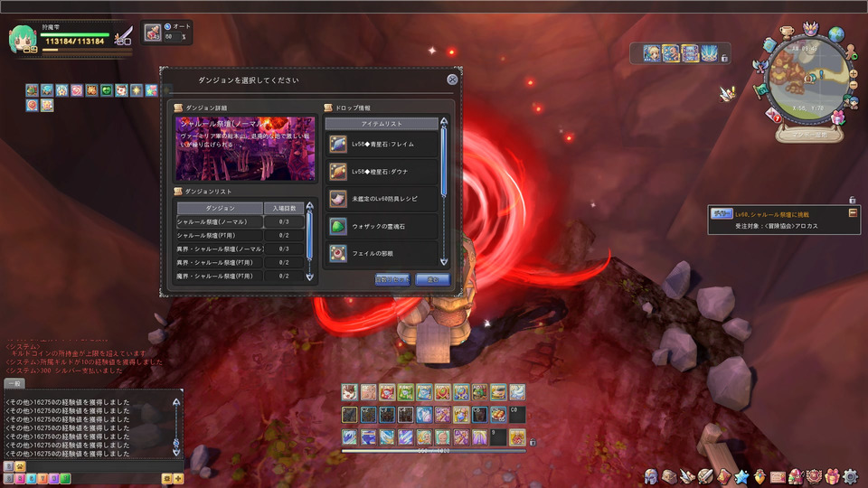Click the 入場回数 column header
Screen dimensions: 868x488
(x=284, y=208)
